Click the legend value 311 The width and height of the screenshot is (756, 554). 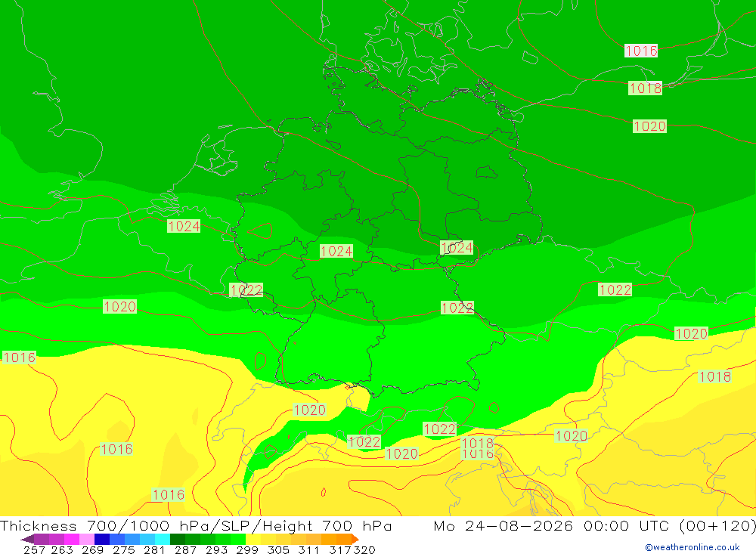pyautogui.click(x=308, y=549)
